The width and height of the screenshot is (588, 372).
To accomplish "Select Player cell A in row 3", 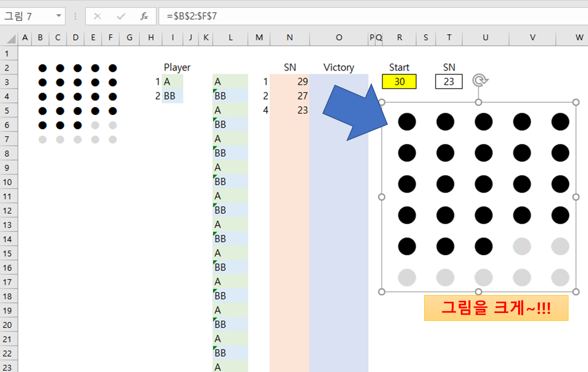I will 172,81.
